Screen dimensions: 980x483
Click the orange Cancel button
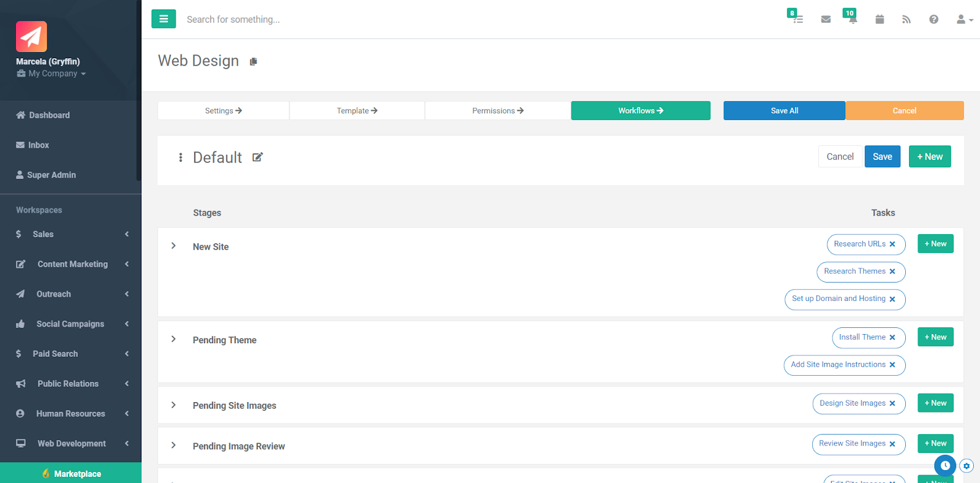click(x=905, y=111)
